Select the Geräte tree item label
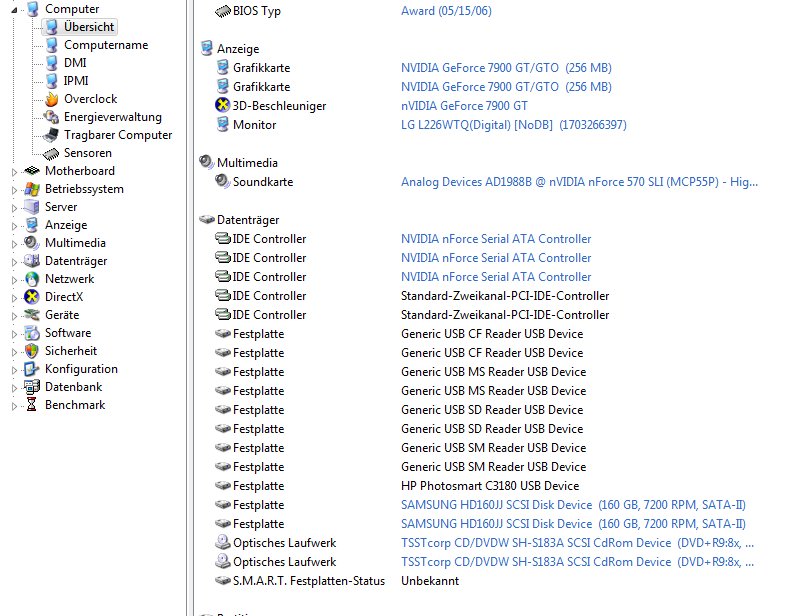 pyautogui.click(x=62, y=315)
